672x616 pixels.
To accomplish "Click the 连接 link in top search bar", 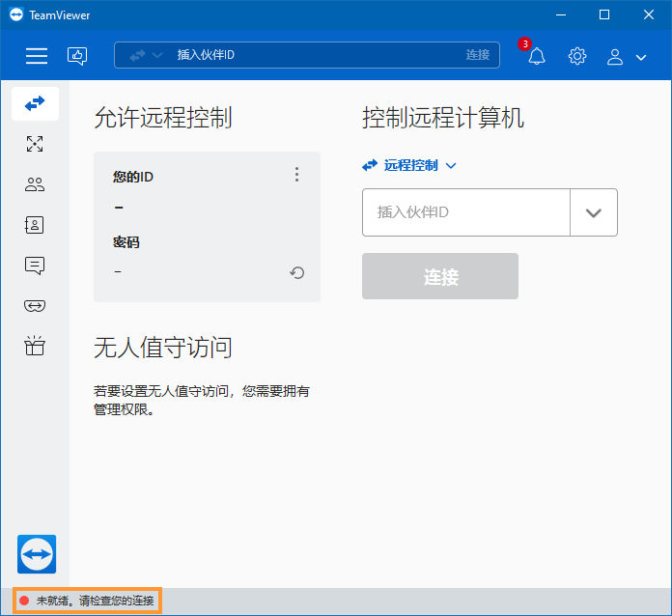I will [478, 55].
